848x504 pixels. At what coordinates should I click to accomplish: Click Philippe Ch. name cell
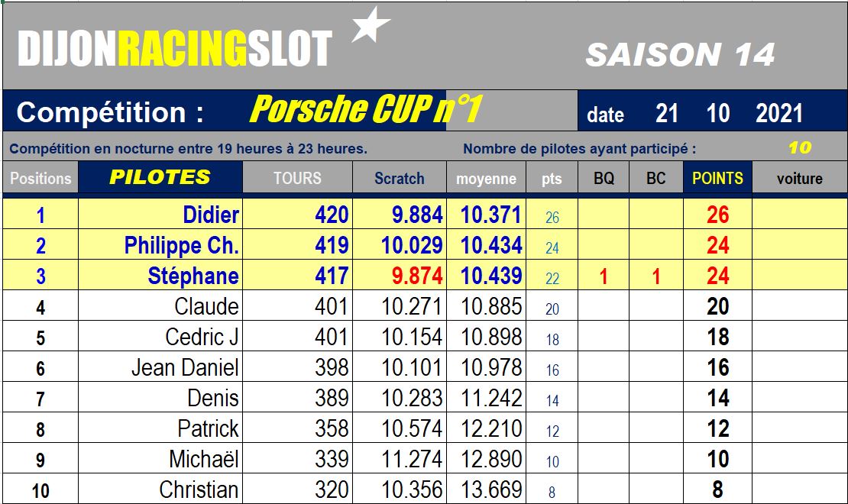tap(160, 245)
